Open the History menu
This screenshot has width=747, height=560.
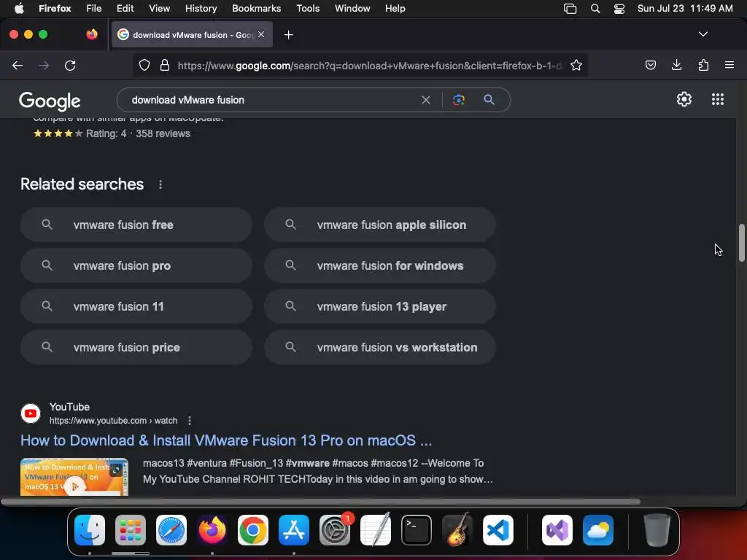point(201,8)
